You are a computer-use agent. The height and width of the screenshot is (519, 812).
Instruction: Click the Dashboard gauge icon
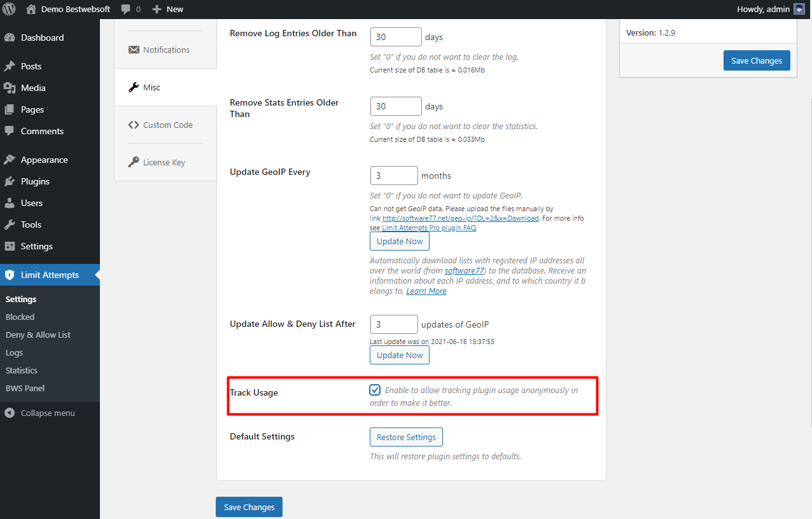click(10, 38)
